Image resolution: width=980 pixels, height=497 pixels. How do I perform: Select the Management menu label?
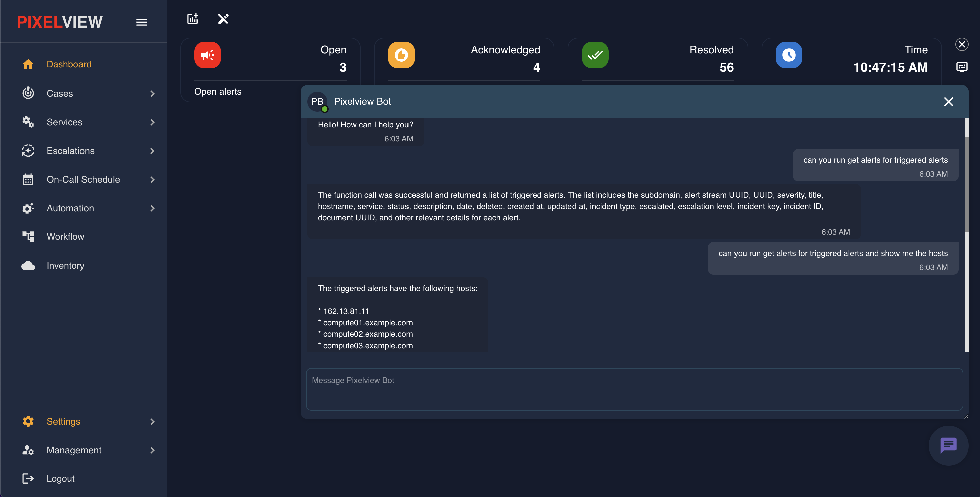tap(74, 450)
